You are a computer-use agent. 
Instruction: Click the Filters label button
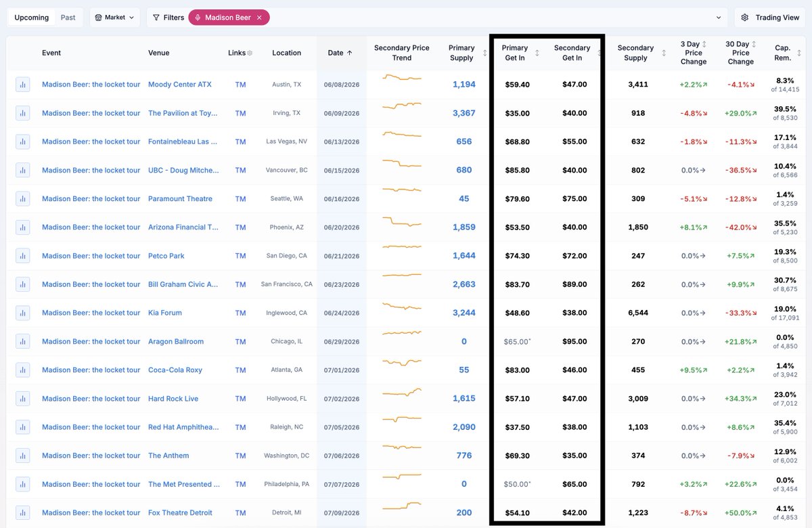coord(174,18)
